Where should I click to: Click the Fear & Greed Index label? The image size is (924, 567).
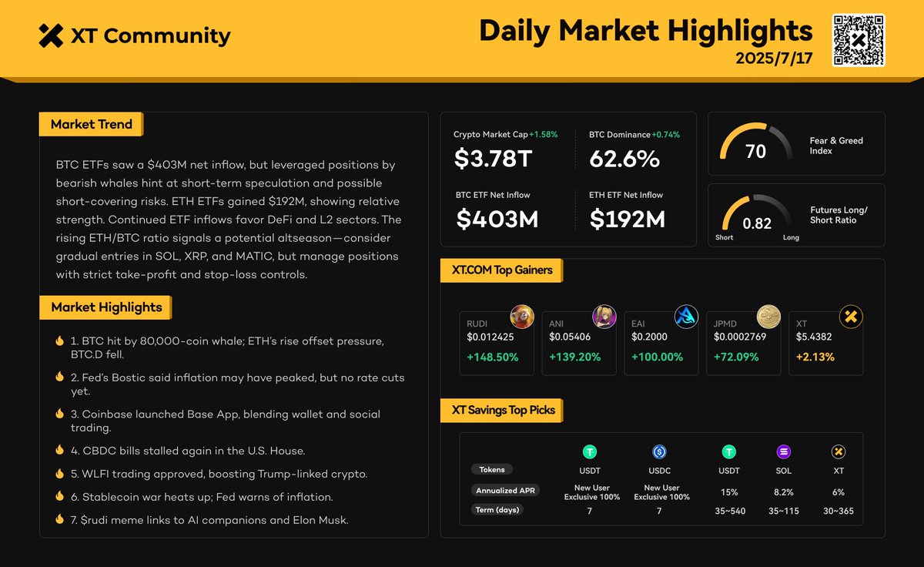836,146
